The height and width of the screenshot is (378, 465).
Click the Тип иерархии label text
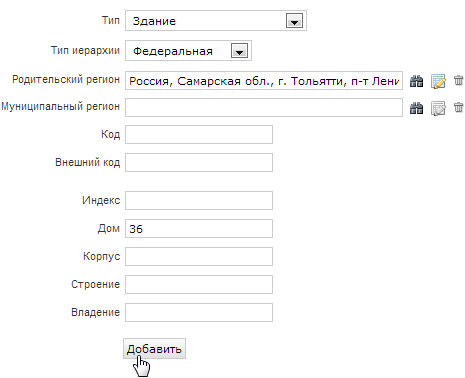click(85, 50)
